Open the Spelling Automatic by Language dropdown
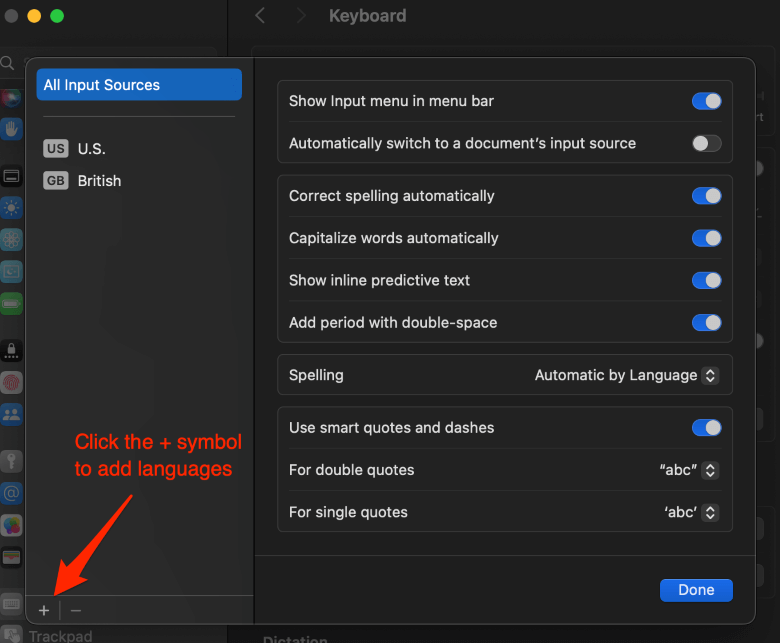The height and width of the screenshot is (643, 780). (x=626, y=375)
